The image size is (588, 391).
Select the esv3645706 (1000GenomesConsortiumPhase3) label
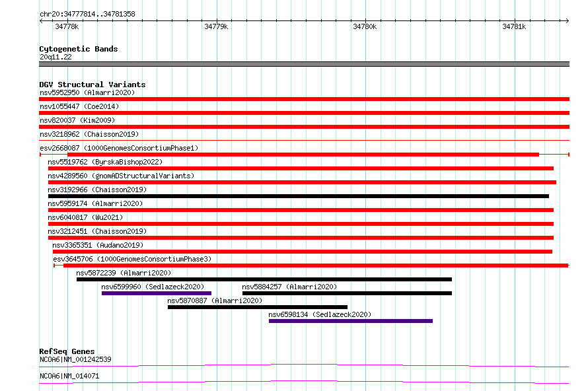click(x=132, y=259)
